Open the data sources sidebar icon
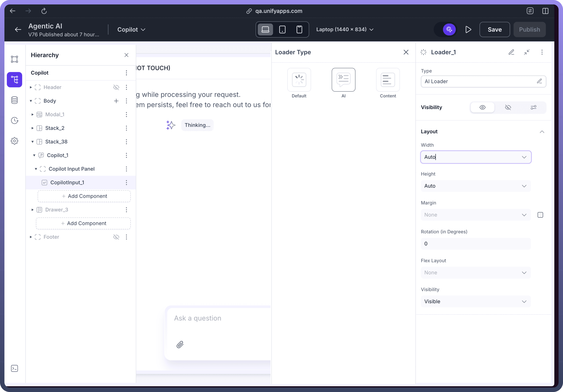The image size is (563, 392). click(x=15, y=100)
